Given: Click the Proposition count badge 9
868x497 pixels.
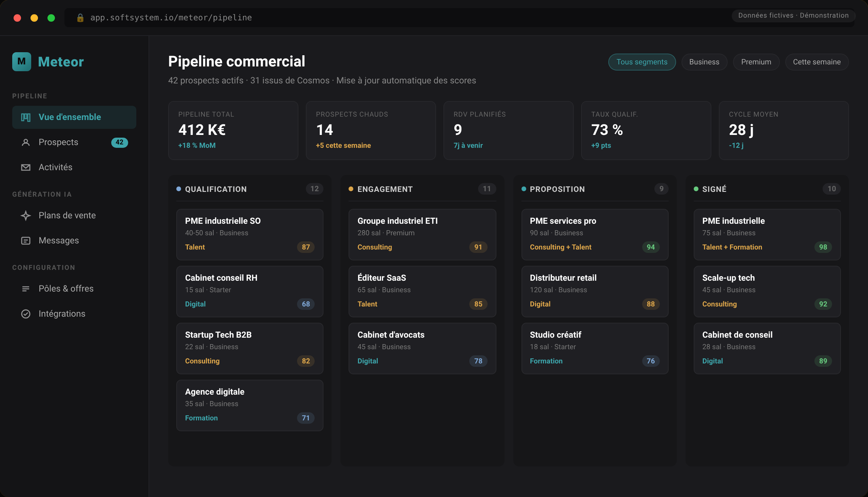Looking at the screenshot, I should pyautogui.click(x=661, y=189).
